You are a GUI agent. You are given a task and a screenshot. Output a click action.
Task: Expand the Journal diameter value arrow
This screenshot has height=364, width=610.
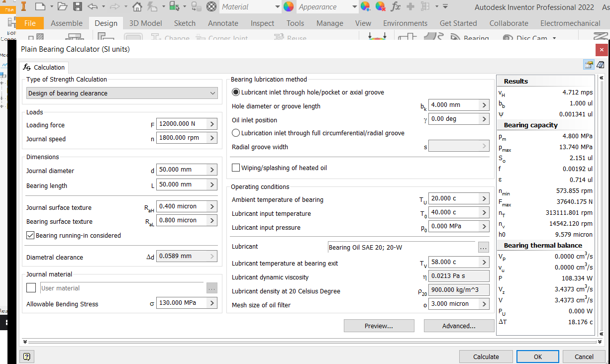point(212,170)
